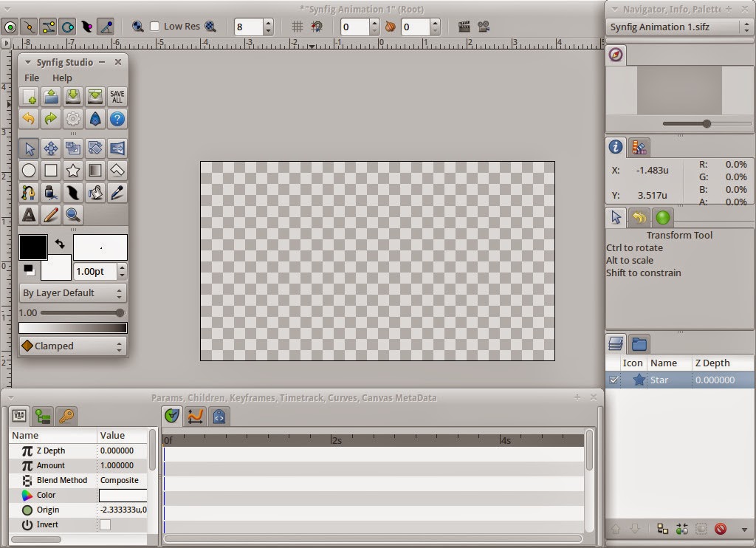756x548 pixels.
Task: Toggle the onion skin icon
Action: pos(390,27)
